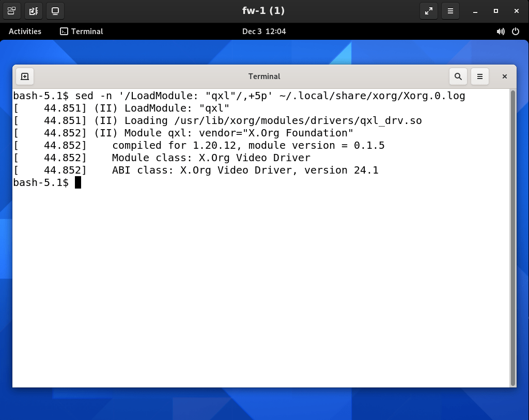Click the volume speaker icon

point(500,32)
